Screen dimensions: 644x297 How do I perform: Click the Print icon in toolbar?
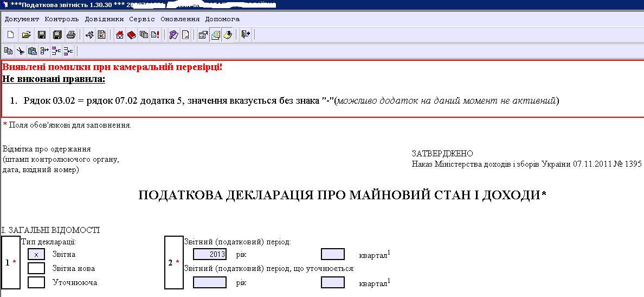pos(71,35)
